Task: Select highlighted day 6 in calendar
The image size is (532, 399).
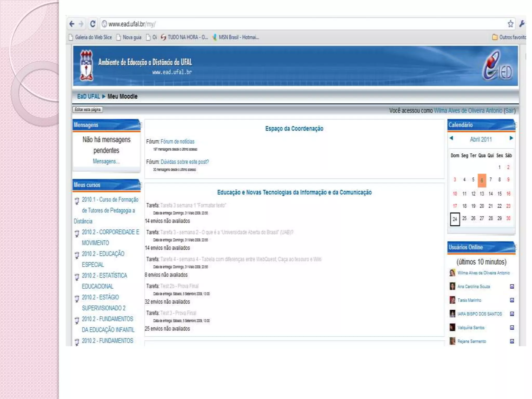Action: 482,180
